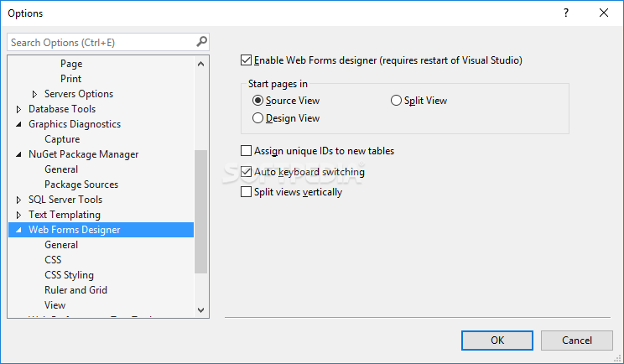Enable Assign unique IDs to new tables

coord(246,151)
